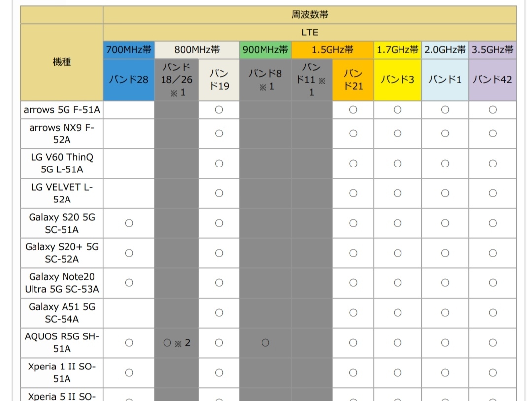
Task: Click the 周波数帯 top header
Action: coord(309,15)
